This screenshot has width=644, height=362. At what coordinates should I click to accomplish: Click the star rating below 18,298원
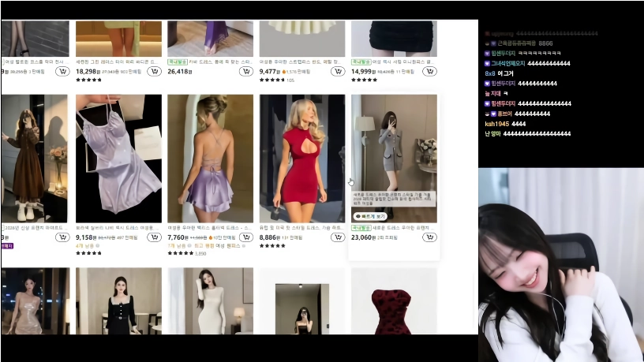(x=88, y=80)
